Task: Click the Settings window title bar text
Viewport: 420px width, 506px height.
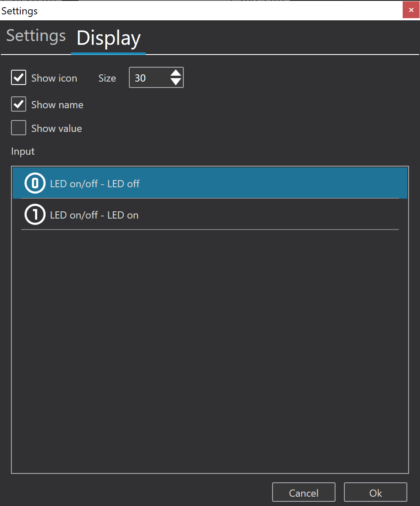Action: [x=20, y=11]
